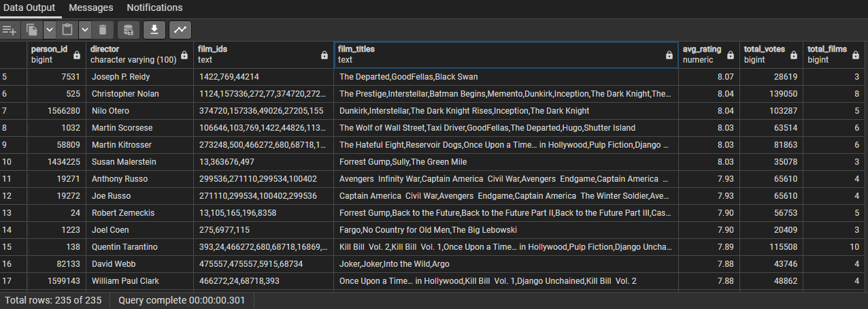Expand the Paste options dropdown arrow

tap(84, 30)
